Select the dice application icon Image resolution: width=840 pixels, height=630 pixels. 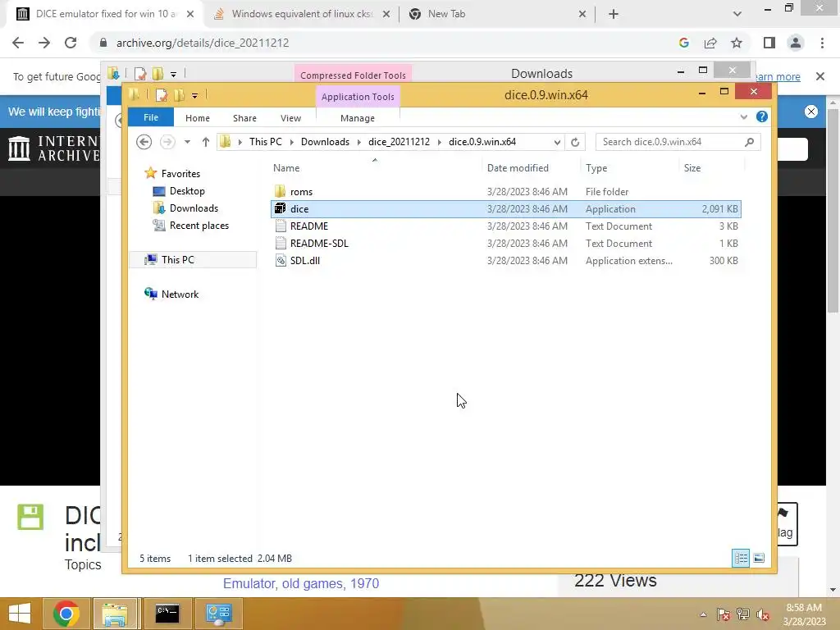pos(281,208)
